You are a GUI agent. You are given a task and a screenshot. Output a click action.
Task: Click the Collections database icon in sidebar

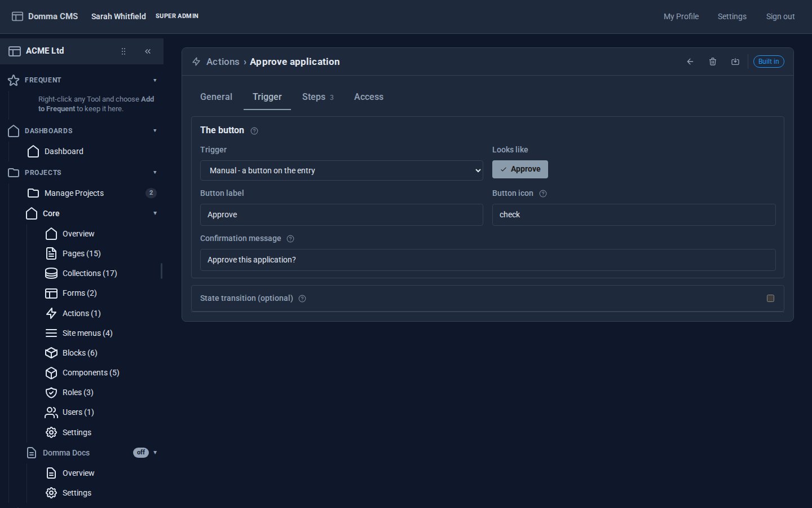coord(51,273)
